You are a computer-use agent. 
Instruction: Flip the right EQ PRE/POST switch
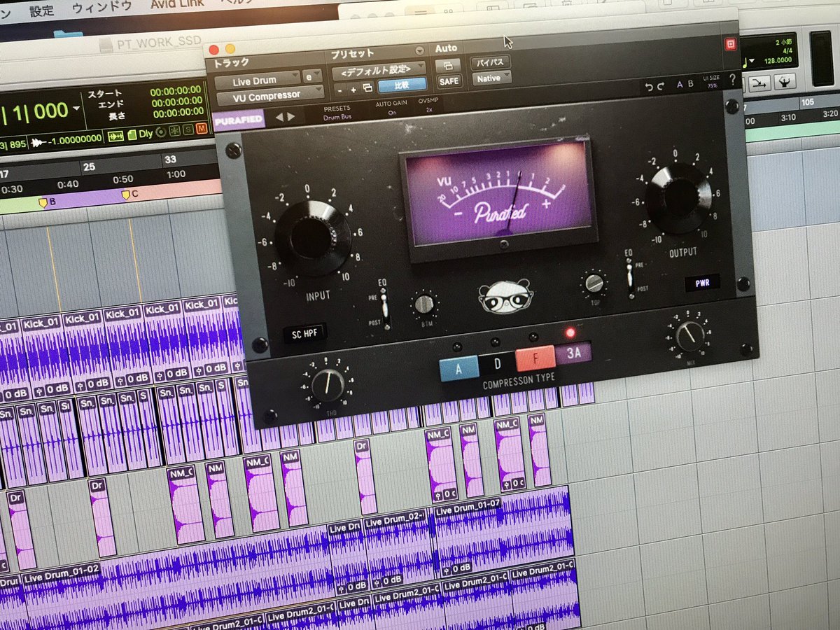(629, 276)
